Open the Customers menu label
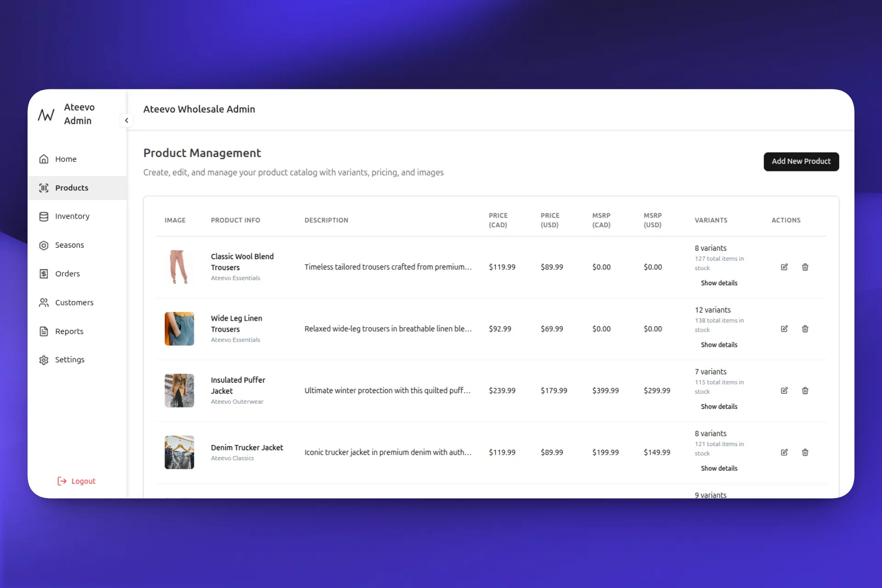Image resolution: width=882 pixels, height=588 pixels. [74, 303]
